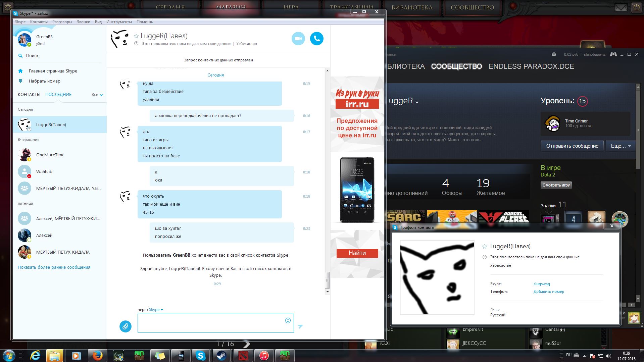
Task: Open the Инструменты menu
Action: tap(119, 22)
